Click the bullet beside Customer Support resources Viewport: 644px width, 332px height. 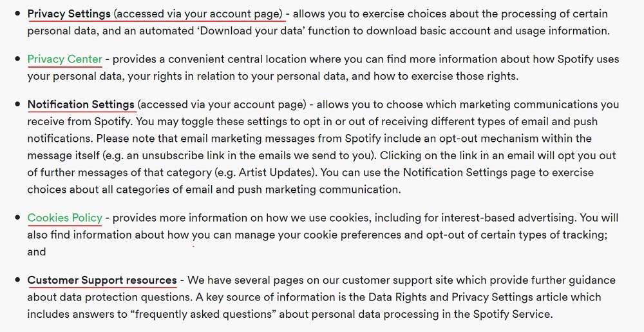pos(17,280)
